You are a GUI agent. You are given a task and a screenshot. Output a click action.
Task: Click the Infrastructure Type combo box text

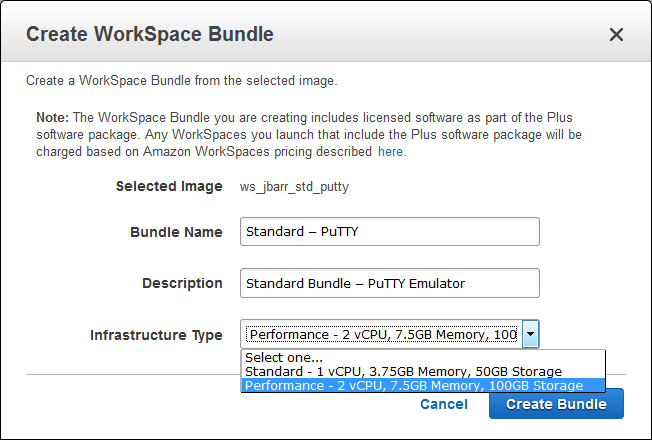pyautogui.click(x=382, y=335)
